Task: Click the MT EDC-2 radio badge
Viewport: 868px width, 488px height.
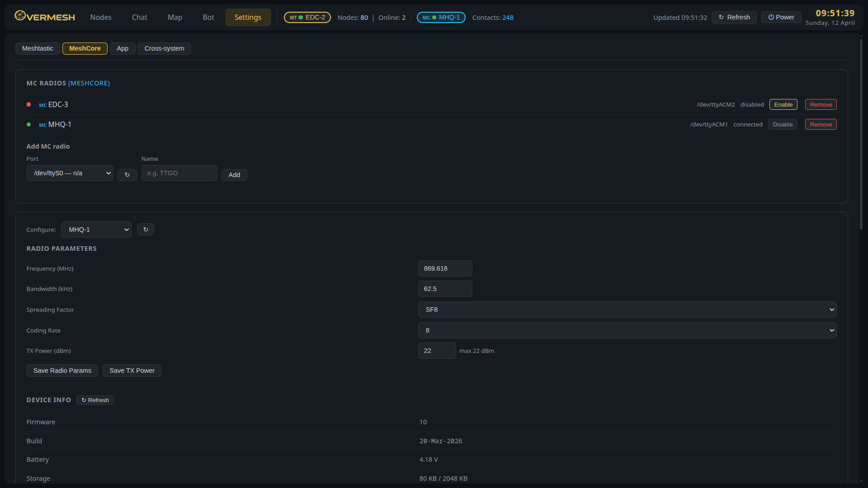Action: point(307,17)
